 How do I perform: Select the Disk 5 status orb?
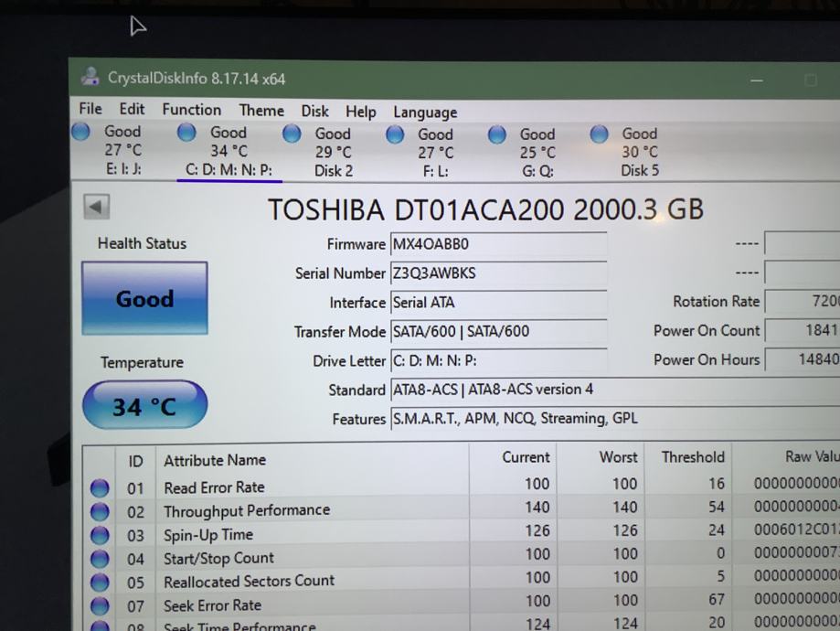click(x=599, y=134)
